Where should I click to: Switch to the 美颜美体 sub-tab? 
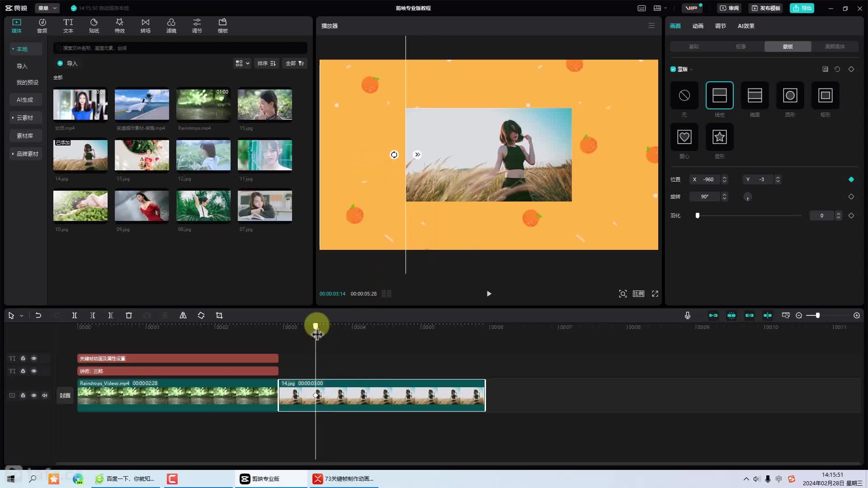tap(835, 47)
